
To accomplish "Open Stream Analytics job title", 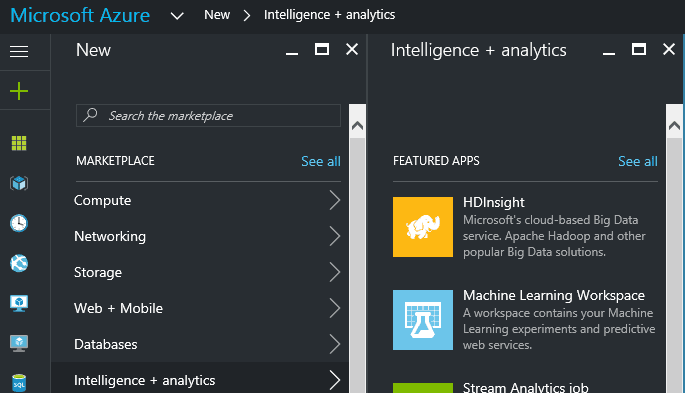I will [x=526, y=387].
